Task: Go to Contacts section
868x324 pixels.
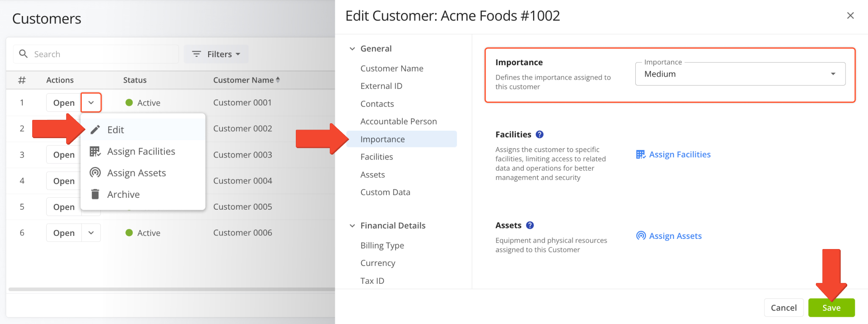Action: coord(377,104)
